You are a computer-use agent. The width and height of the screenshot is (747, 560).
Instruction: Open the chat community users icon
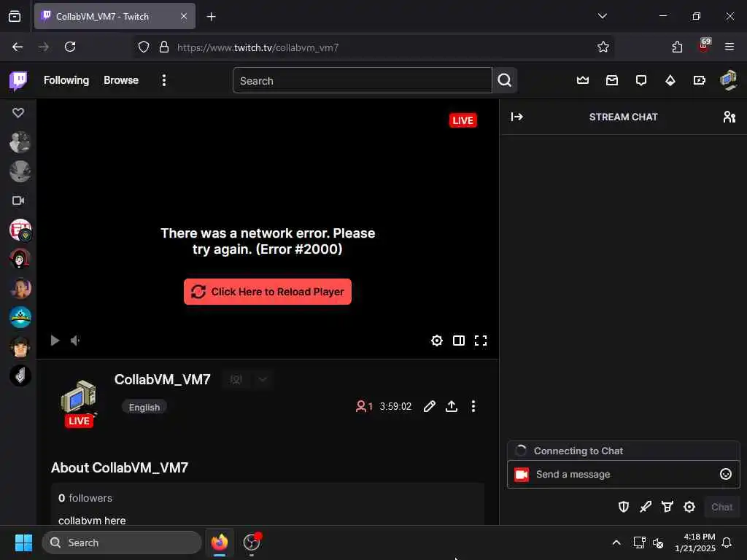(x=729, y=117)
